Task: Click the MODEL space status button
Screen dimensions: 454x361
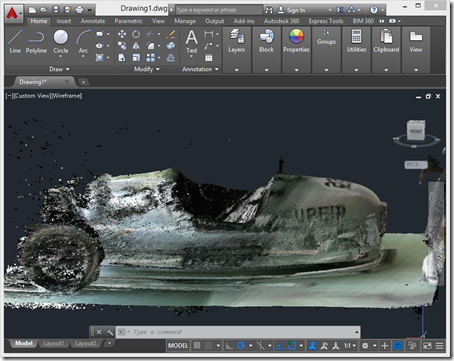Action: pos(178,346)
